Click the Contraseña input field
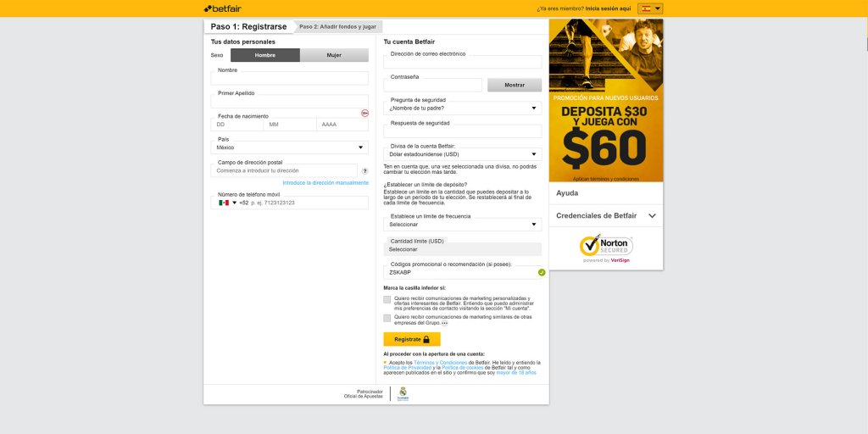Screen dimensions: 868x434 point(433,86)
